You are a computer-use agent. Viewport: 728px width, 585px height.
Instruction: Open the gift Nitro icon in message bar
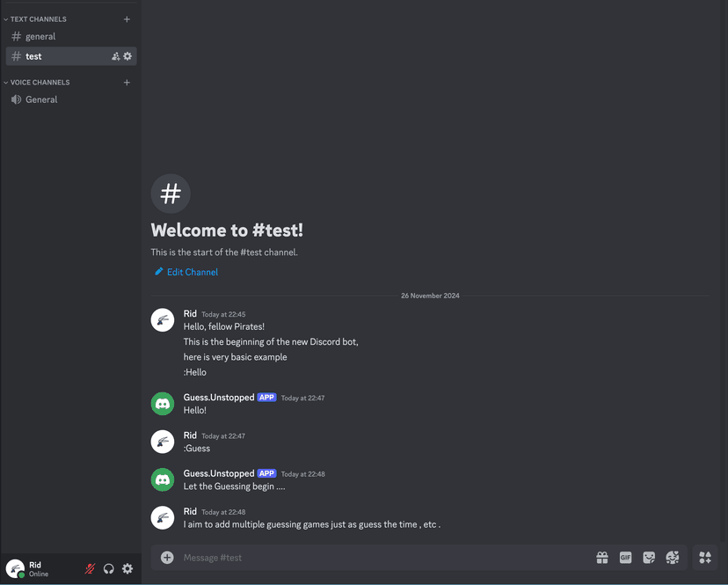pyautogui.click(x=602, y=557)
